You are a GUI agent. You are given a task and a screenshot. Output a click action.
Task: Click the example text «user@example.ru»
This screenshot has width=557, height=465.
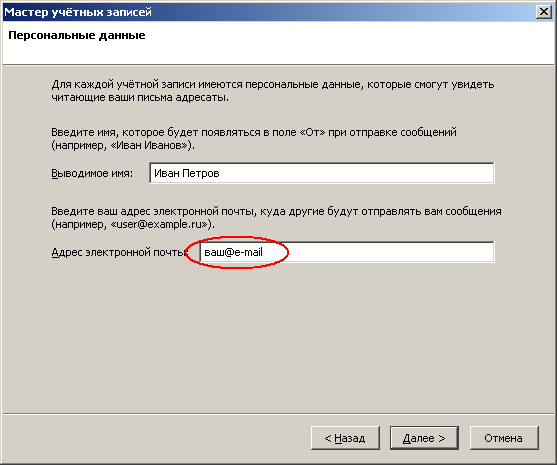tap(159, 225)
